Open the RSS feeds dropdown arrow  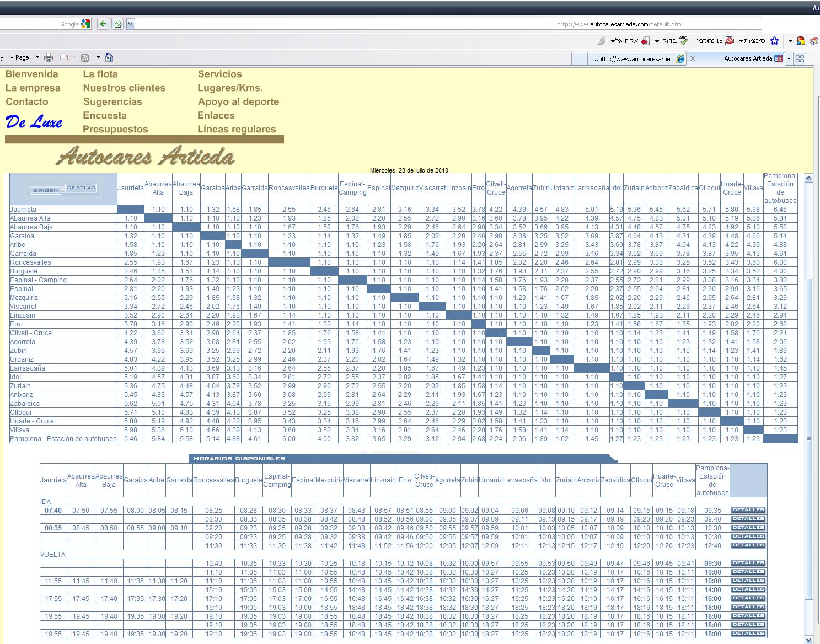[98, 57]
